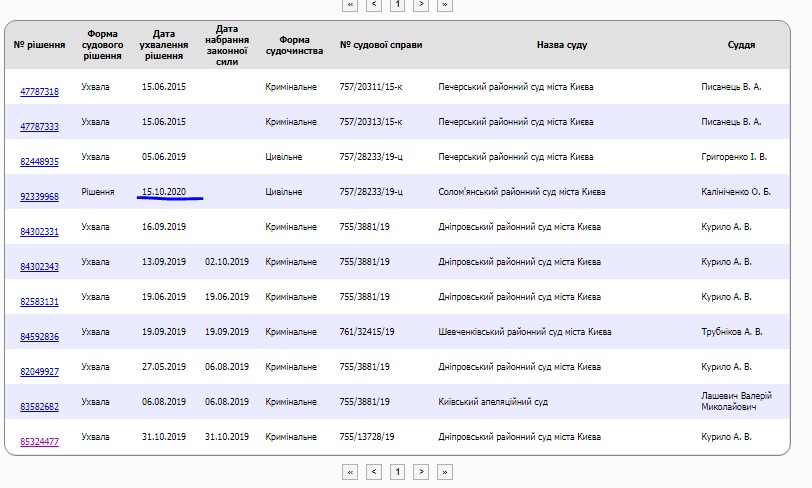
Task: Go to first page in bottom pagination
Action: (x=350, y=471)
